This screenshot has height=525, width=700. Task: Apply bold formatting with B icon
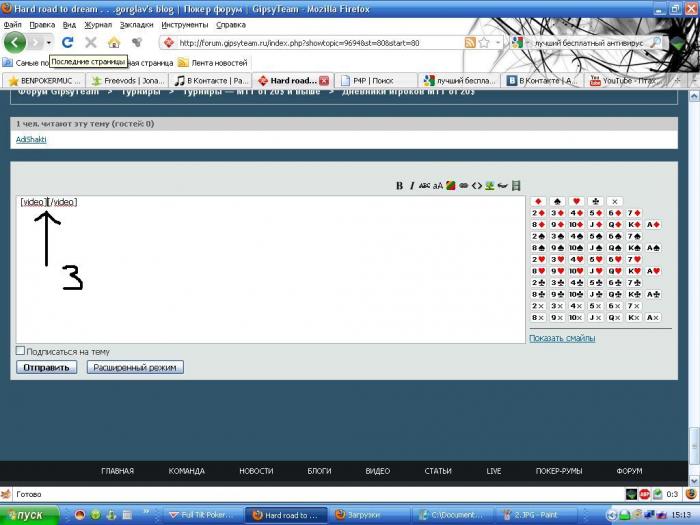point(400,186)
